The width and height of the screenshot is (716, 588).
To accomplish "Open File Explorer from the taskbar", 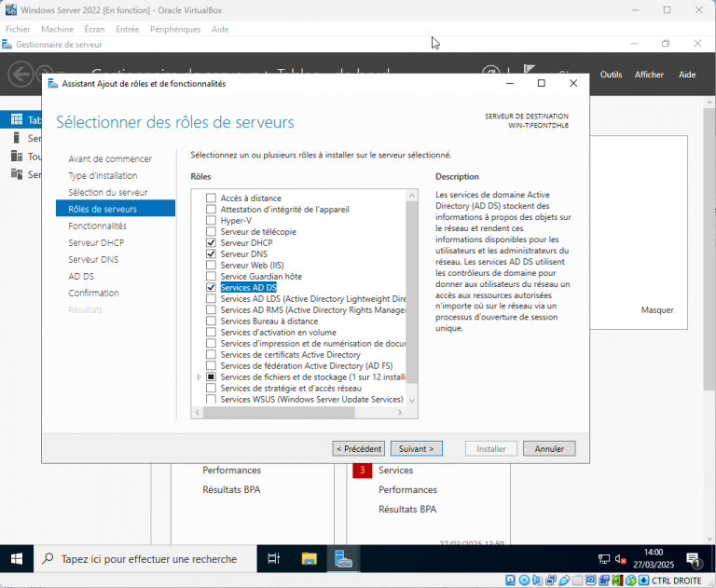I will pos(310,559).
